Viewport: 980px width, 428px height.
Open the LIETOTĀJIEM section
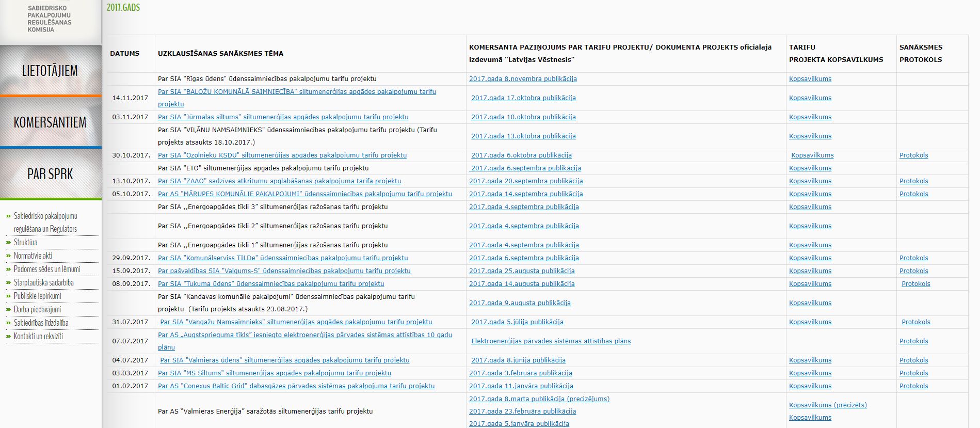pyautogui.click(x=50, y=71)
